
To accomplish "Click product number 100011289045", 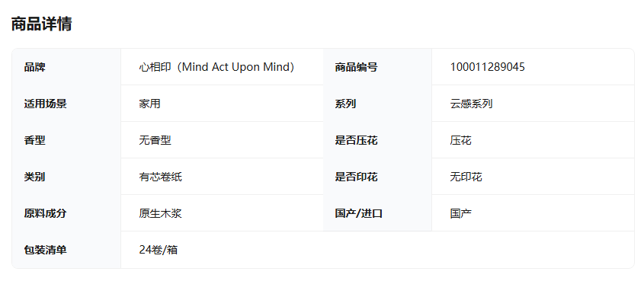I will pyautogui.click(x=488, y=67).
